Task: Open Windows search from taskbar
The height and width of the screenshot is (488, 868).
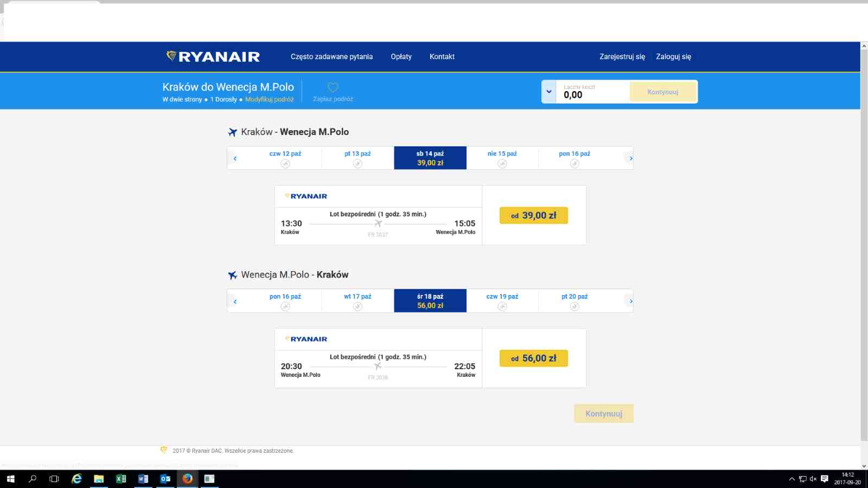Action: [x=33, y=479]
